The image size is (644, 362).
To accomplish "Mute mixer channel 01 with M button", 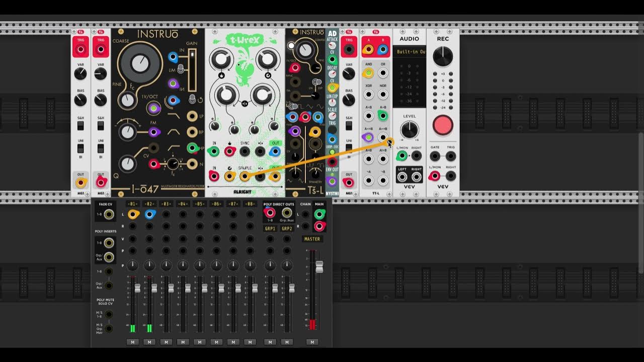I will coord(132,342).
